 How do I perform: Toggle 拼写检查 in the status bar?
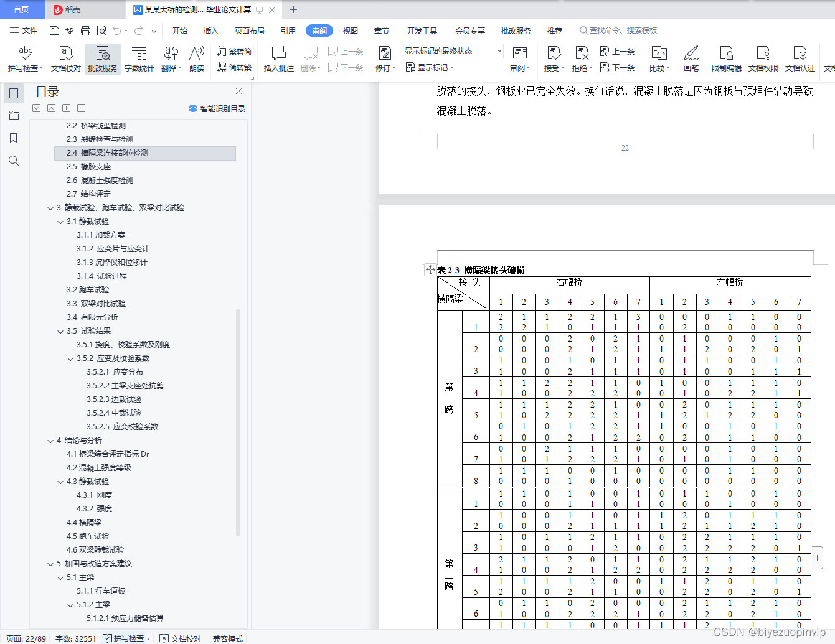127,638
